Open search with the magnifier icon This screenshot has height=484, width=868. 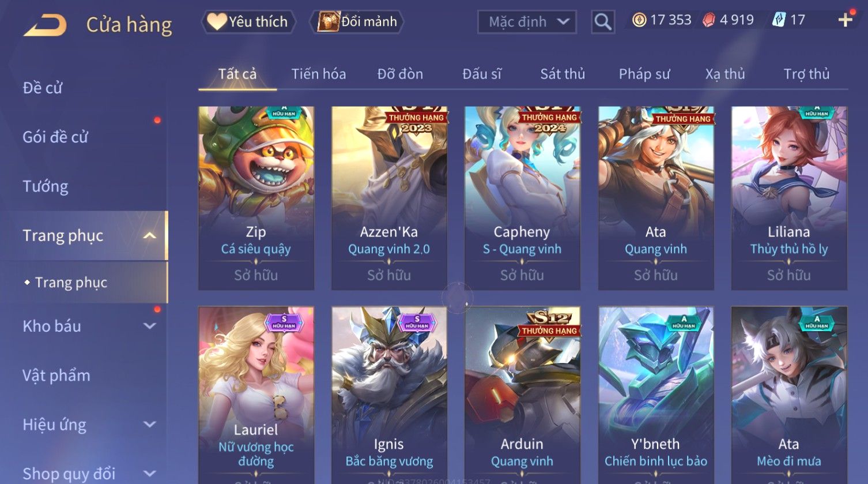click(x=603, y=22)
